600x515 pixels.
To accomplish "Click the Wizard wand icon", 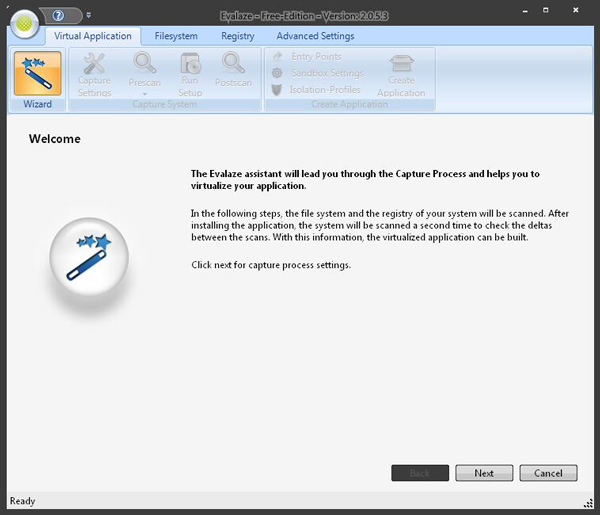I will click(x=38, y=73).
